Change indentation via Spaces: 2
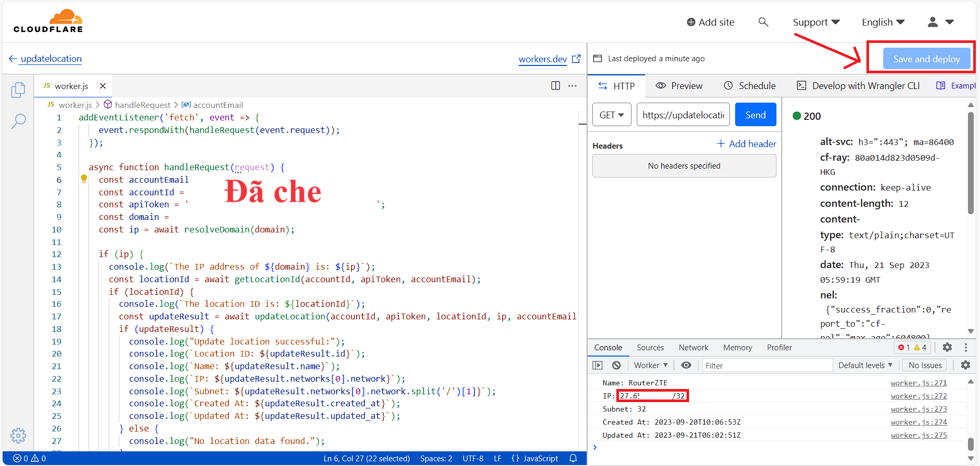 [436, 459]
